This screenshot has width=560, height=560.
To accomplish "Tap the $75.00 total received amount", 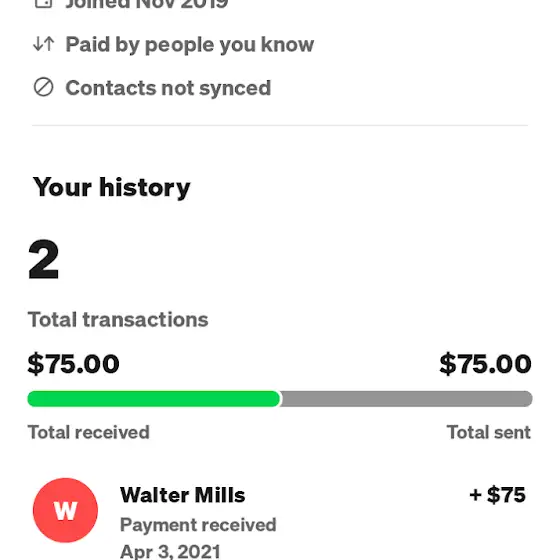I will click(74, 364).
